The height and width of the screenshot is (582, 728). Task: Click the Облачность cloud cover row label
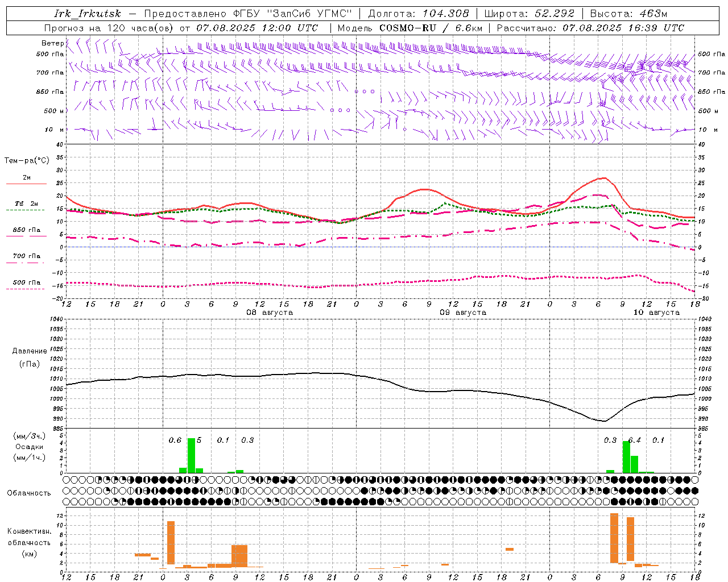tap(29, 493)
